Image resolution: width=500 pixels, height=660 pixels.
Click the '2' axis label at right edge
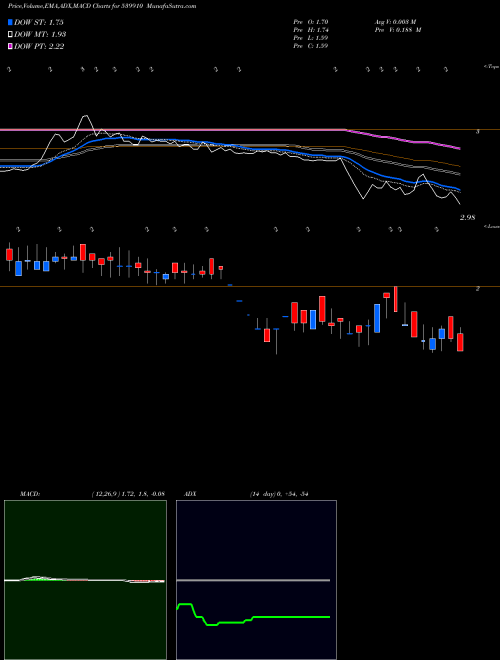click(x=478, y=289)
